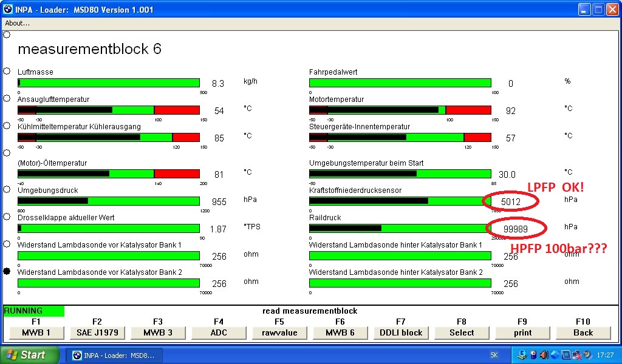The width and height of the screenshot is (622, 364).
Task: Click the SAE J1979 button
Action: point(97,332)
